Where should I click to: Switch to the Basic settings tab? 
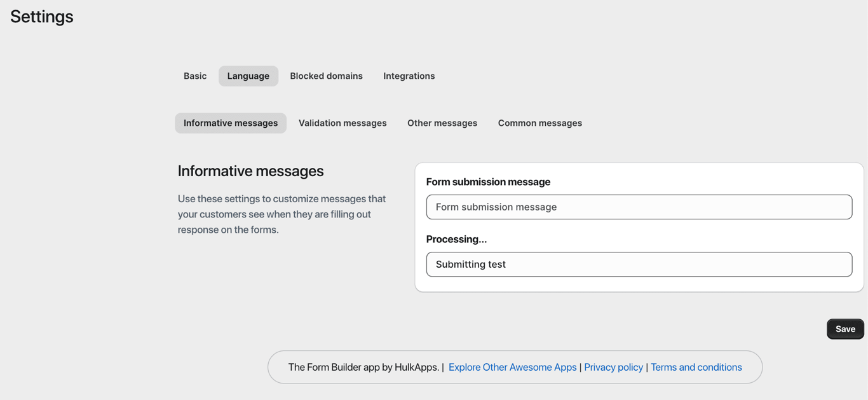[x=195, y=76]
